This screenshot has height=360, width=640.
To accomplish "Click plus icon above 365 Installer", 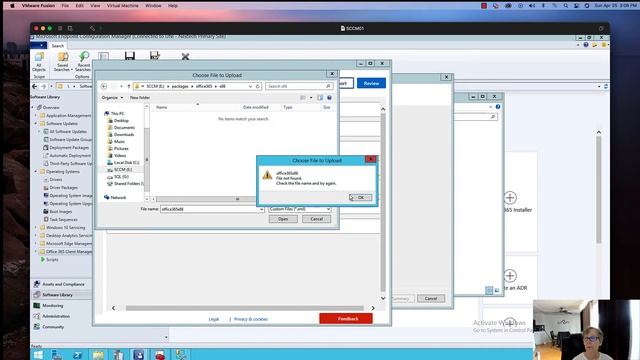I will (x=510, y=198).
